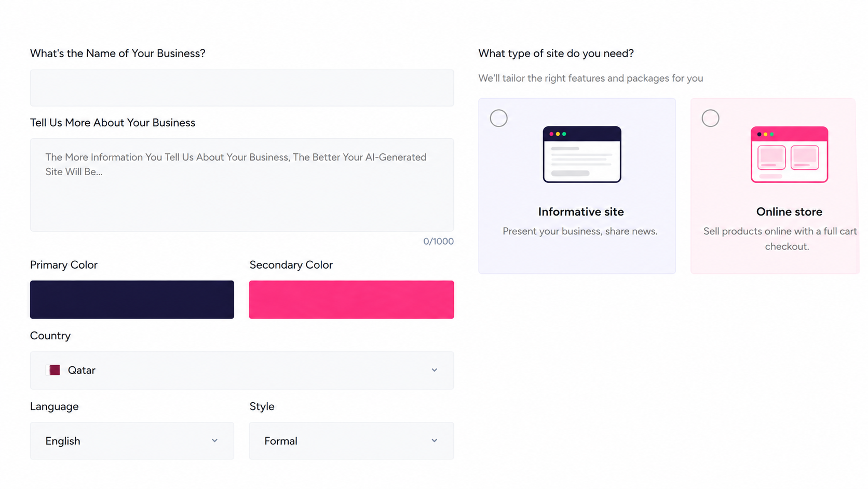Open the Language dropdown showing English
The image size is (868, 489).
[x=132, y=441]
